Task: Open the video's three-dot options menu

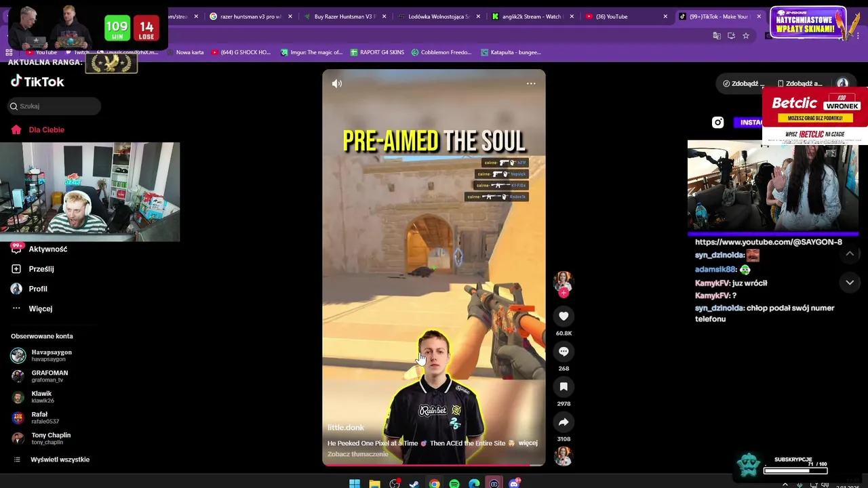Action: click(531, 83)
